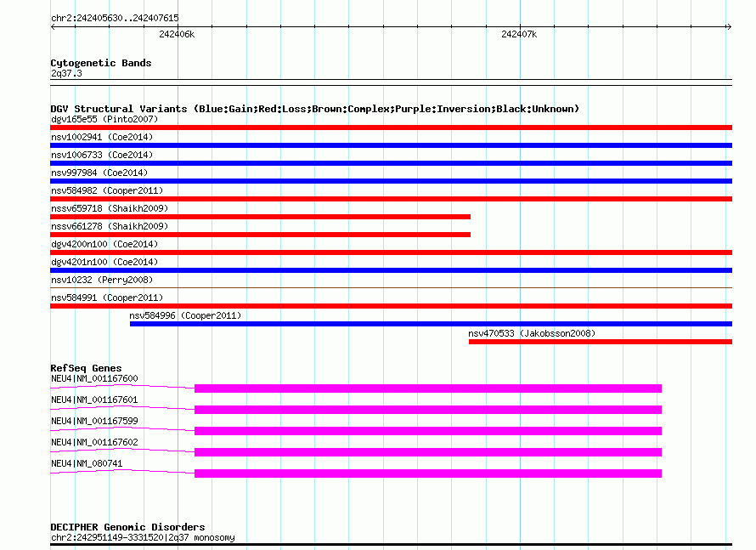This screenshot has height=550, width=756.
Task: Click the 'DGV Structural Variants' track title
Action: (119, 109)
